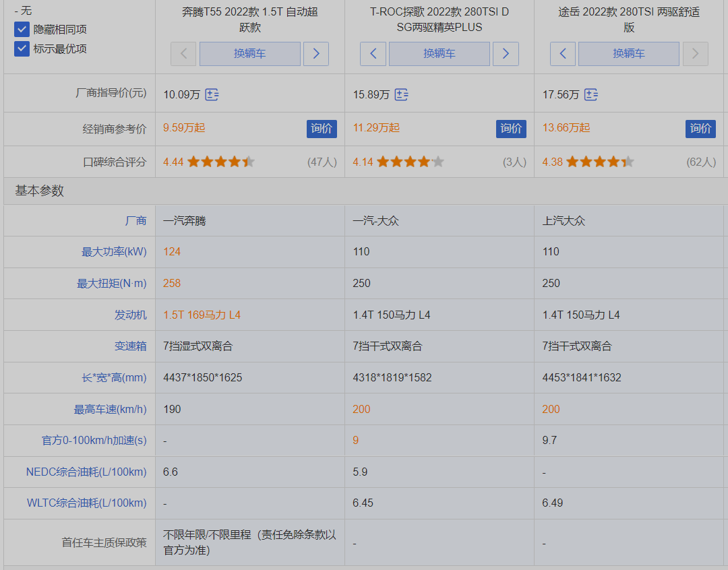Toggle 标示最优项 checkbox
Image resolution: width=728 pixels, height=570 pixels.
pos(22,49)
